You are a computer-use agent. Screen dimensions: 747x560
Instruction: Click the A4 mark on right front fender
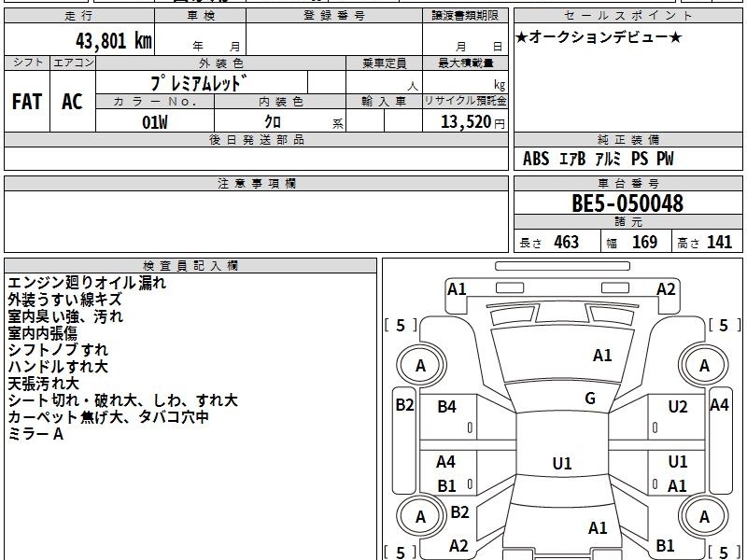[719, 405]
